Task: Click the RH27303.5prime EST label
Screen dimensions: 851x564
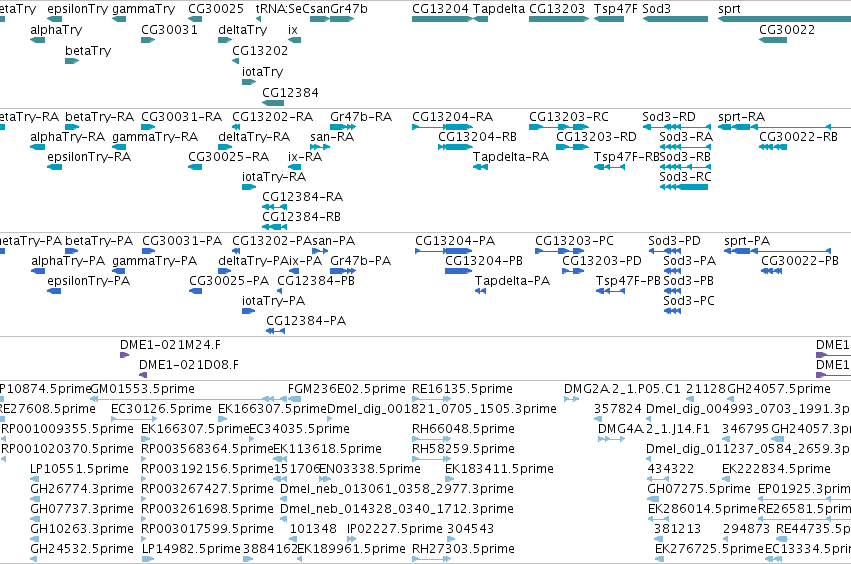Action: (x=463, y=549)
